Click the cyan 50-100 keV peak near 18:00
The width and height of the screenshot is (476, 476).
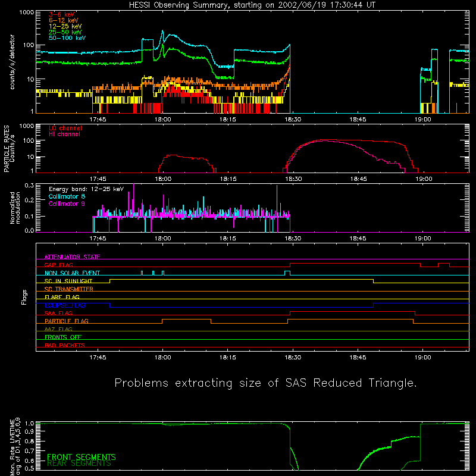(162, 31)
